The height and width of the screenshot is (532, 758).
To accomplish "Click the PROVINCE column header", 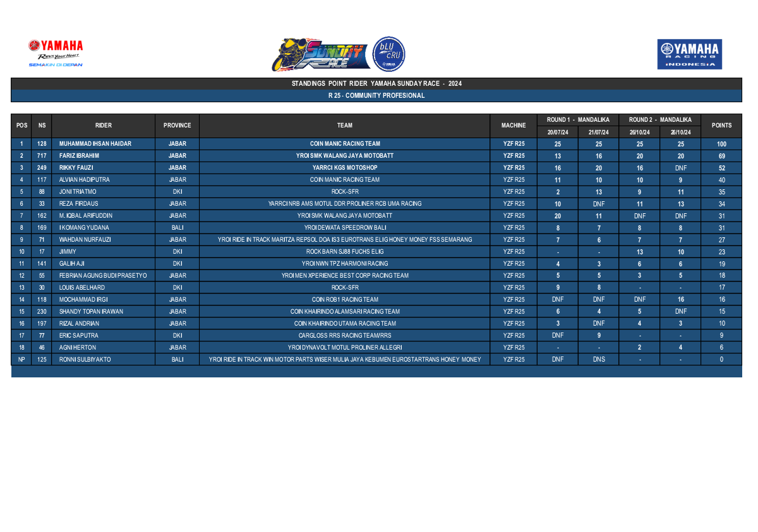I will pyautogui.click(x=177, y=126).
